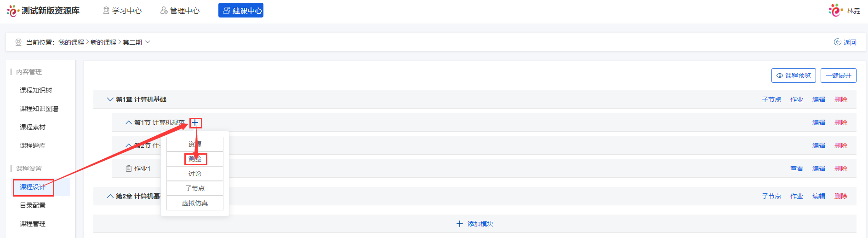Screen dimensions: 868x238
Task: Toggle the 第1节 计算机规范 section chevron
Action: point(128,122)
